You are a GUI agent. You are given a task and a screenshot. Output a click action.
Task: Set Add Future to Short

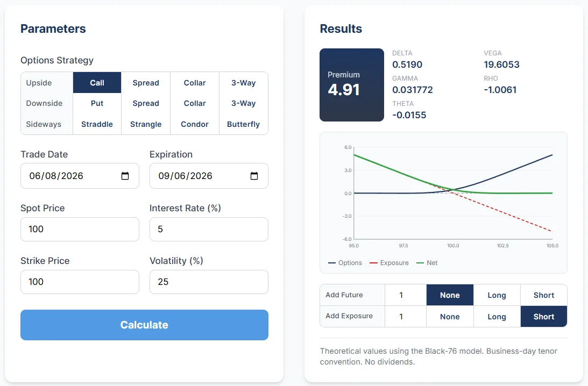544,295
